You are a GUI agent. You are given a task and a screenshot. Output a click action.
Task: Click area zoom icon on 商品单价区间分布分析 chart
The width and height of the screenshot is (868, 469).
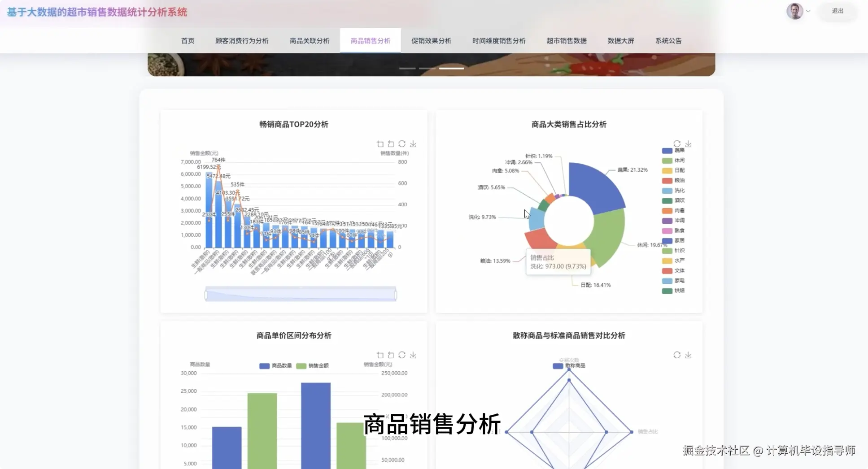pyautogui.click(x=379, y=355)
